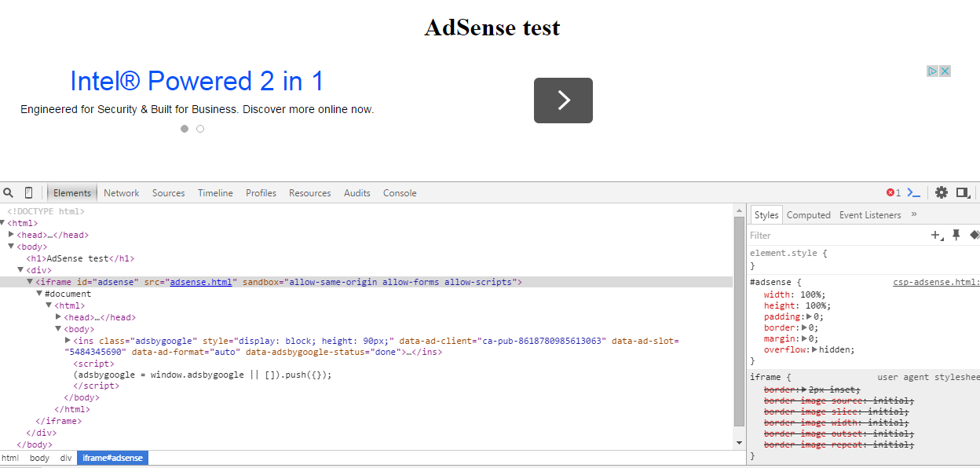Collapse the outer body node arrow
The height and width of the screenshot is (468, 980).
pyautogui.click(x=12, y=247)
